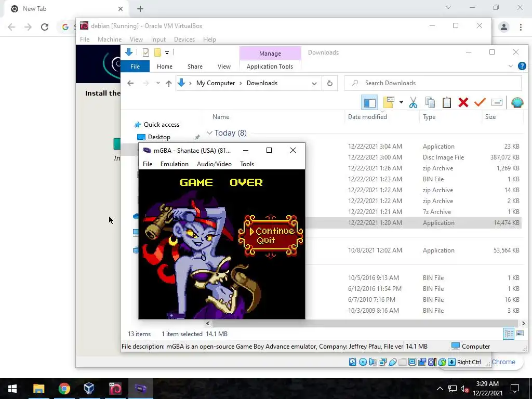The height and width of the screenshot is (399, 532).
Task: Open VirtualBox Help menu
Action: (209, 39)
